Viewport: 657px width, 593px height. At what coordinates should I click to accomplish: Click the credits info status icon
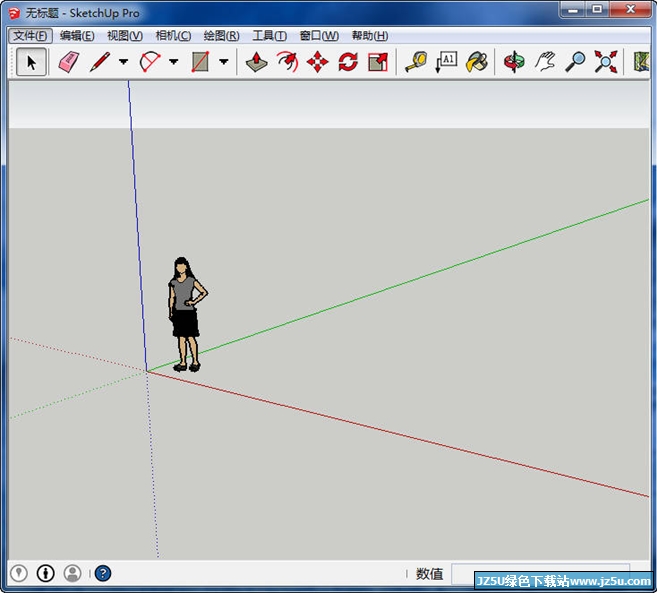tap(45, 573)
